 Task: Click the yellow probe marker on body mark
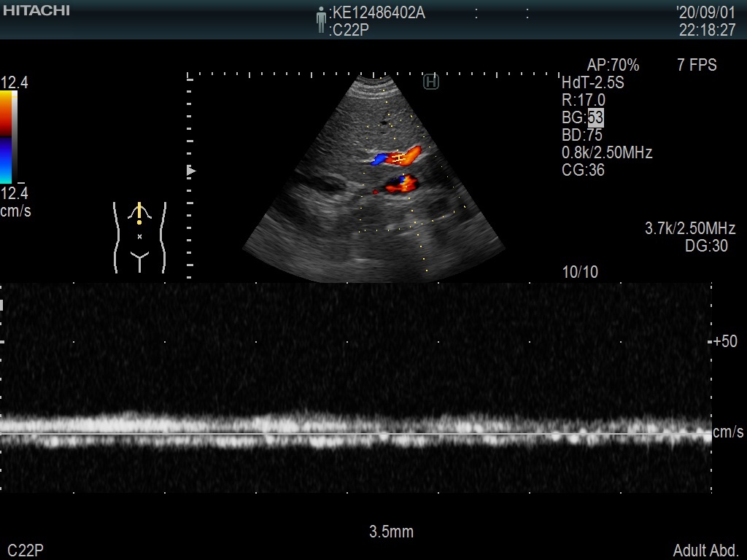click(139, 213)
